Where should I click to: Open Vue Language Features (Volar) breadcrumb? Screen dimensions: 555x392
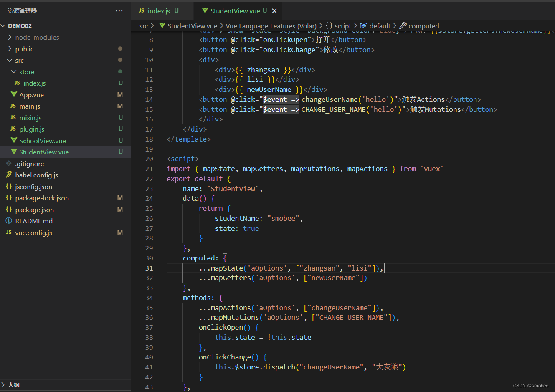pyautogui.click(x=271, y=26)
